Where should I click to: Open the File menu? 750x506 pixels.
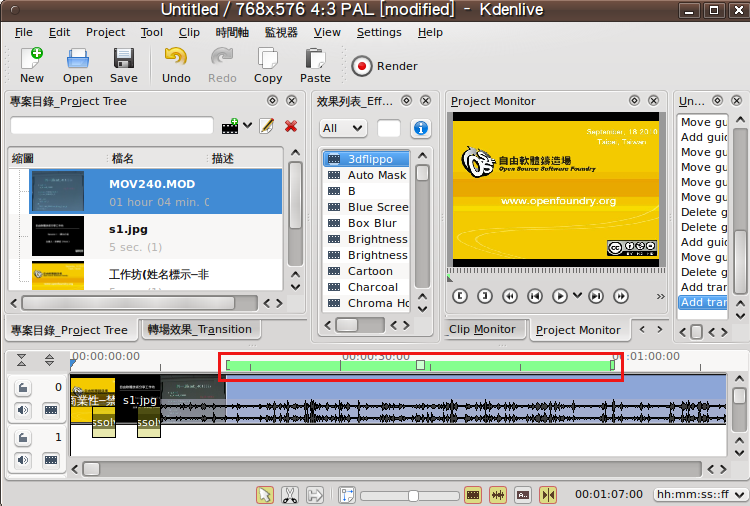(x=23, y=32)
